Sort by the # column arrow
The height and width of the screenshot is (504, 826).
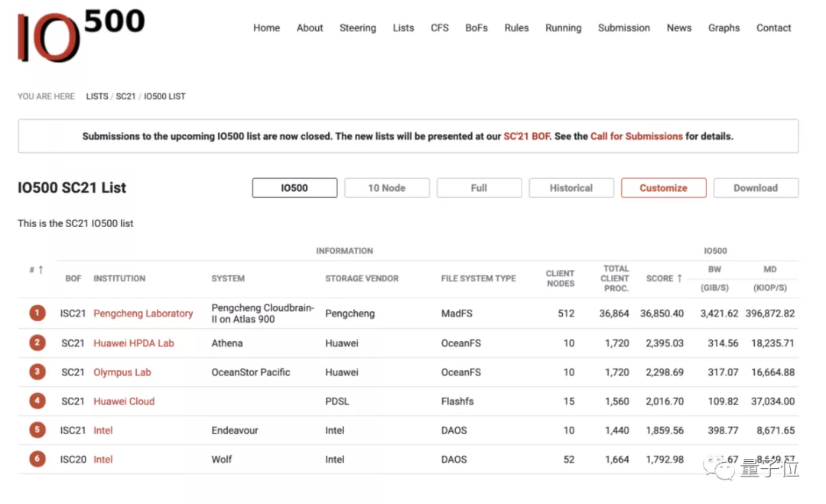tap(37, 270)
